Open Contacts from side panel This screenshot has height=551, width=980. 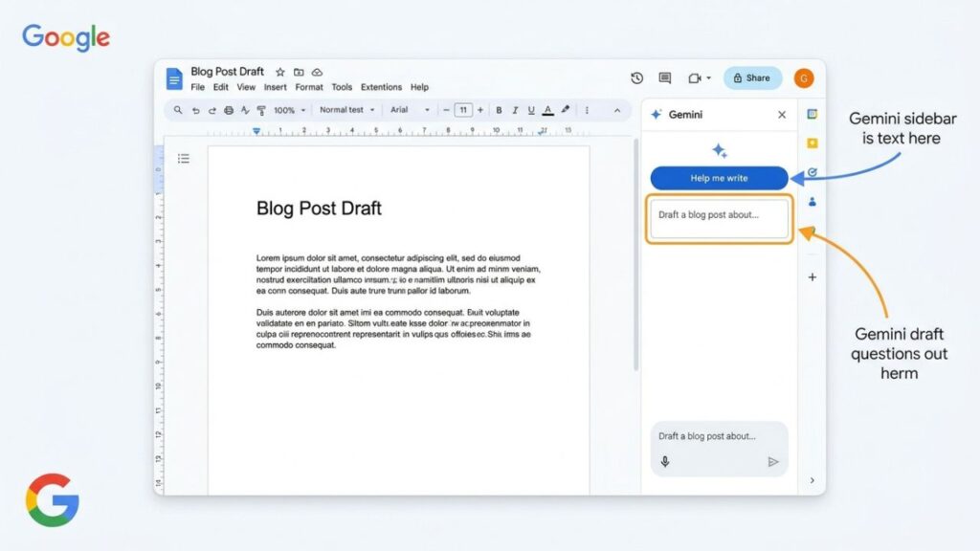812,202
